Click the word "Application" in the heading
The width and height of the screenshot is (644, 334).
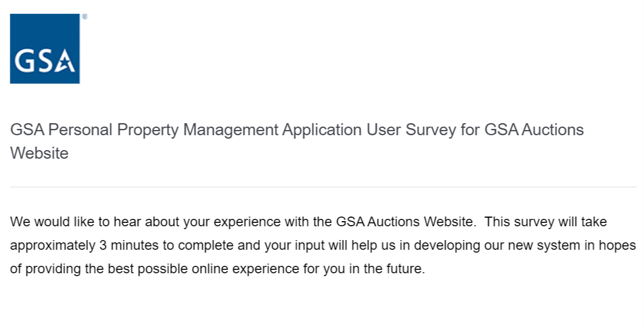(x=321, y=130)
